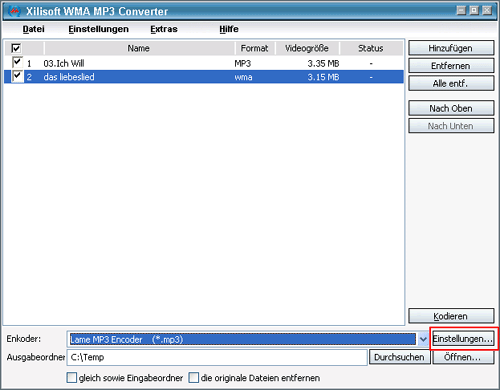Toggle the select-all checkbox in list header
Screen dimensions: 500x390
tap(16, 48)
